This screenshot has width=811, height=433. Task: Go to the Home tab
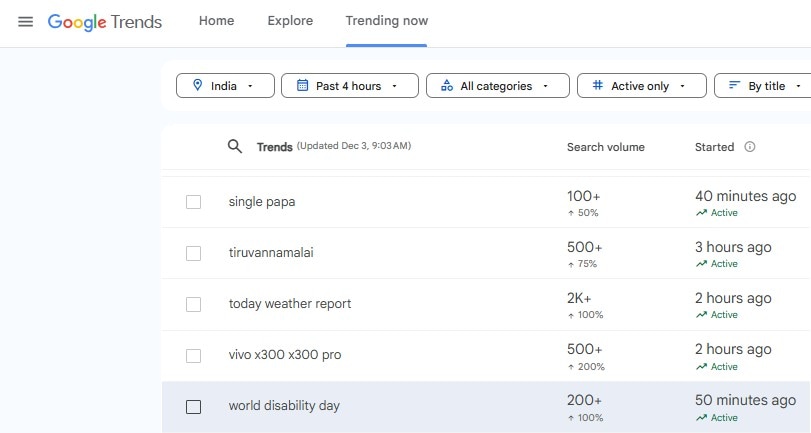coord(216,21)
